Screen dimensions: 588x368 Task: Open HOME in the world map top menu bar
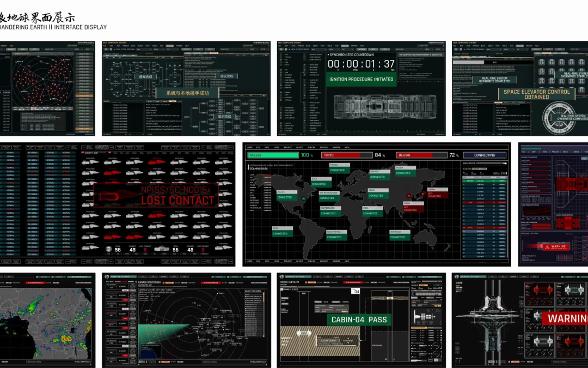pyautogui.click(x=250, y=147)
